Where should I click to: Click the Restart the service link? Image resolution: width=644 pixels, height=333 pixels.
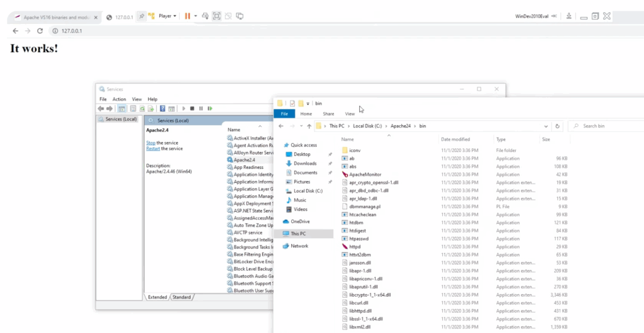pyautogui.click(x=153, y=149)
